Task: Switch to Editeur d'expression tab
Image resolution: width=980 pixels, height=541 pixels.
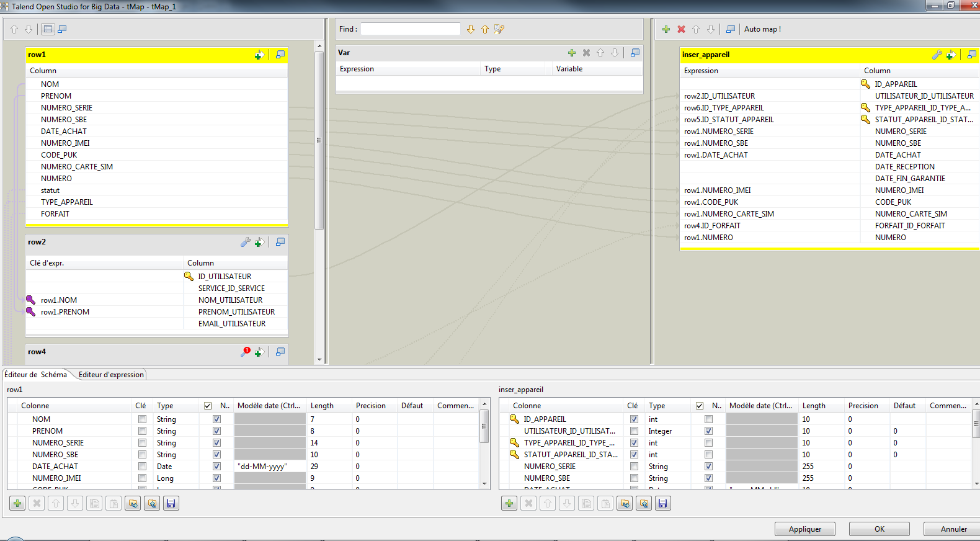Action: (x=111, y=375)
